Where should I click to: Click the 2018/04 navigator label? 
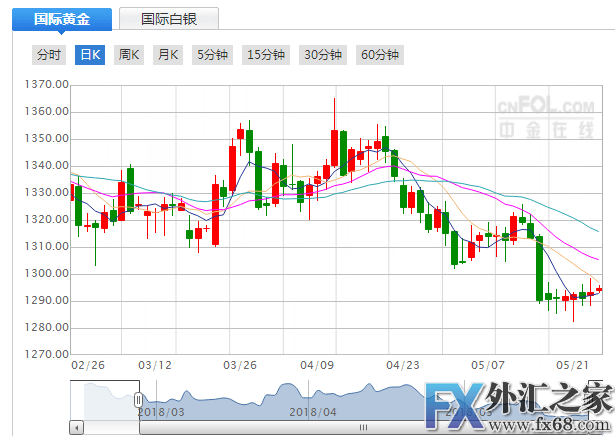click(313, 412)
